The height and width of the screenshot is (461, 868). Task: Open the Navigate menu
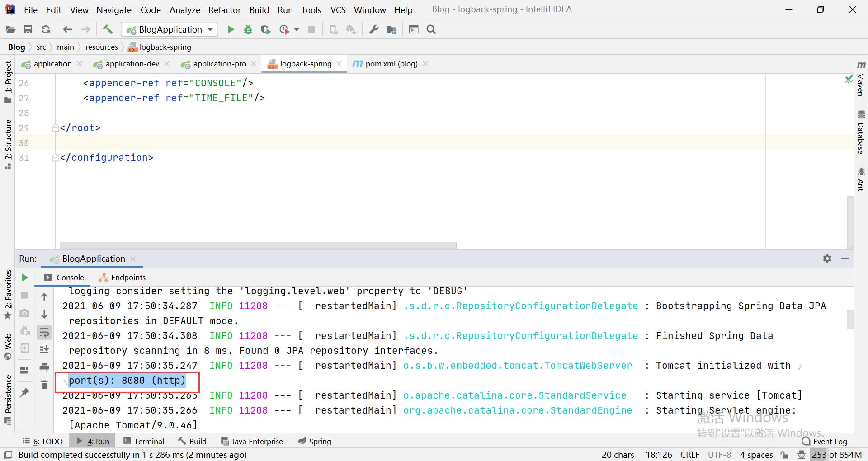click(114, 10)
